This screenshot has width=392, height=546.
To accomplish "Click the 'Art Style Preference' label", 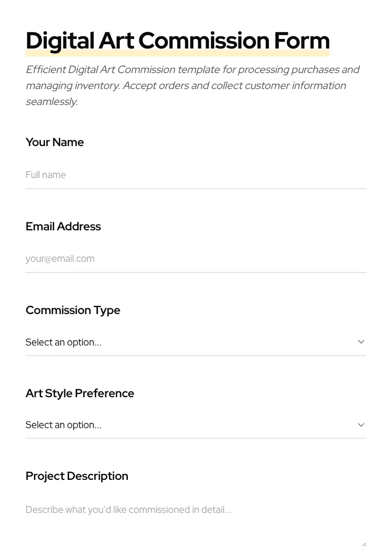I will coord(80,394).
